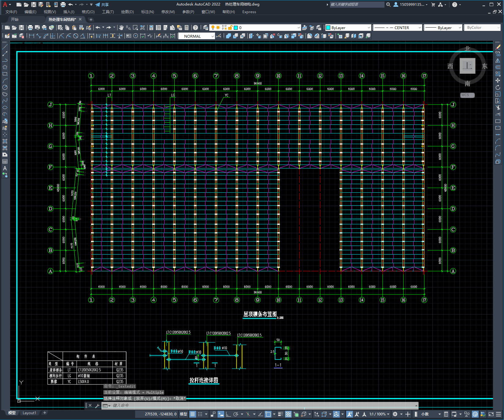The height and width of the screenshot is (420, 504).
Task: Click the signed-in account 1505999135 button
Action: point(411,5)
